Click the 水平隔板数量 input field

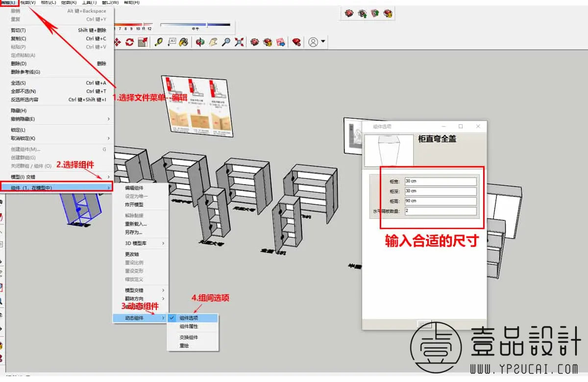point(441,211)
